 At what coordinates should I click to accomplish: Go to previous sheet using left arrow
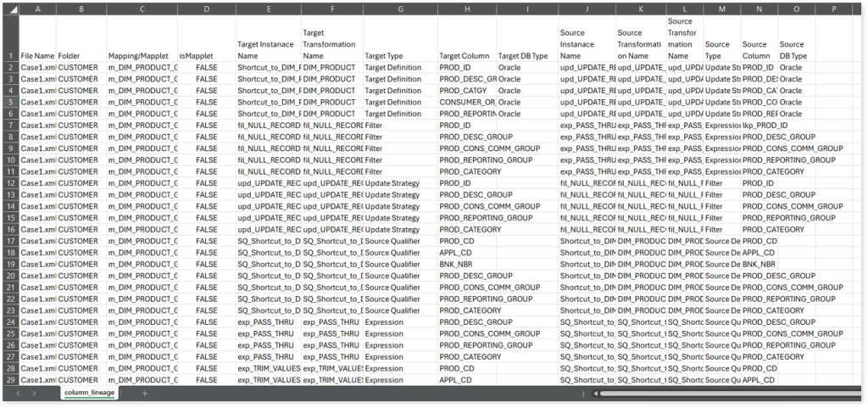coord(19,393)
